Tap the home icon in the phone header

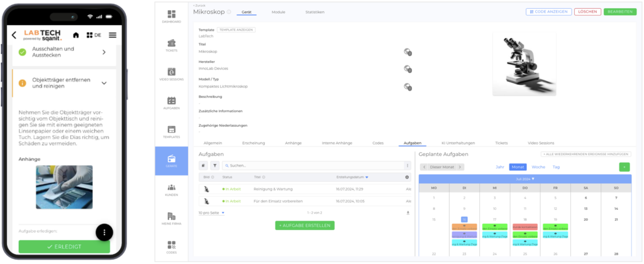(x=76, y=35)
